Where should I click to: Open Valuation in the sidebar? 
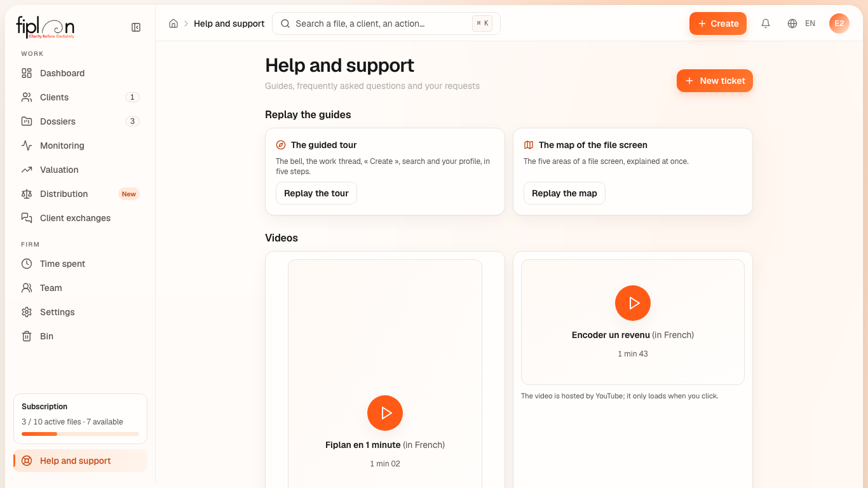coord(80,170)
